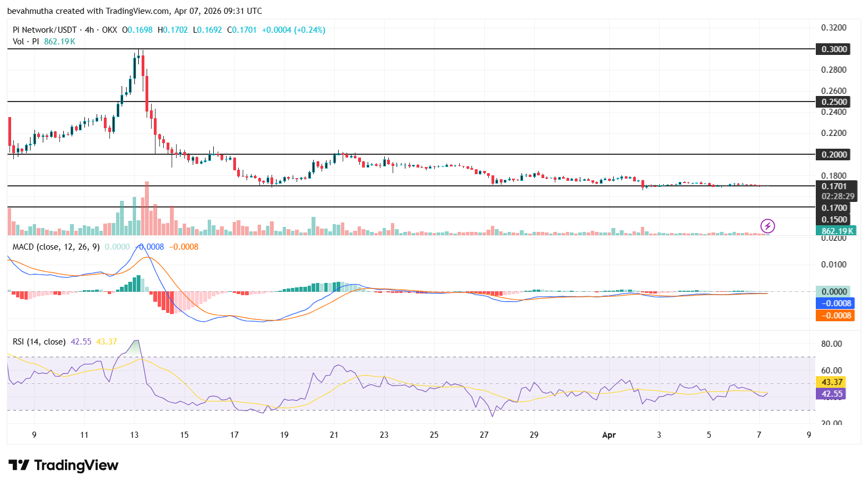Click the purple lightning bolt icon
The width and height of the screenshot is (868, 486).
coord(767,226)
